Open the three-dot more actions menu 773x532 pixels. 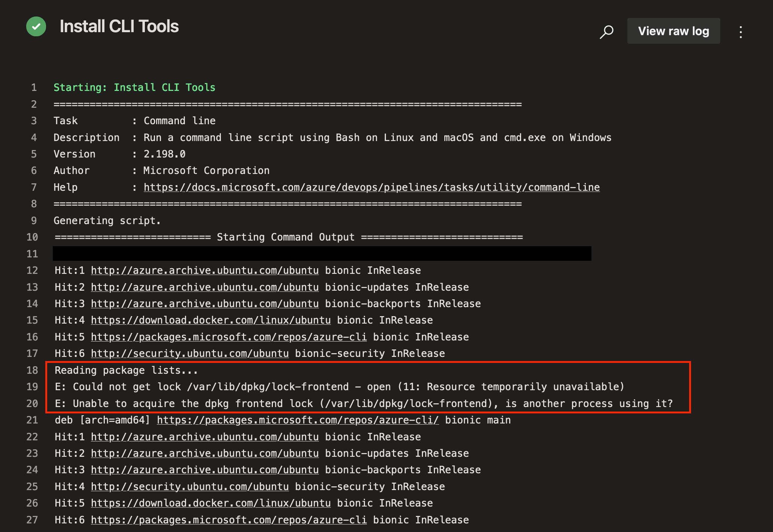(741, 32)
